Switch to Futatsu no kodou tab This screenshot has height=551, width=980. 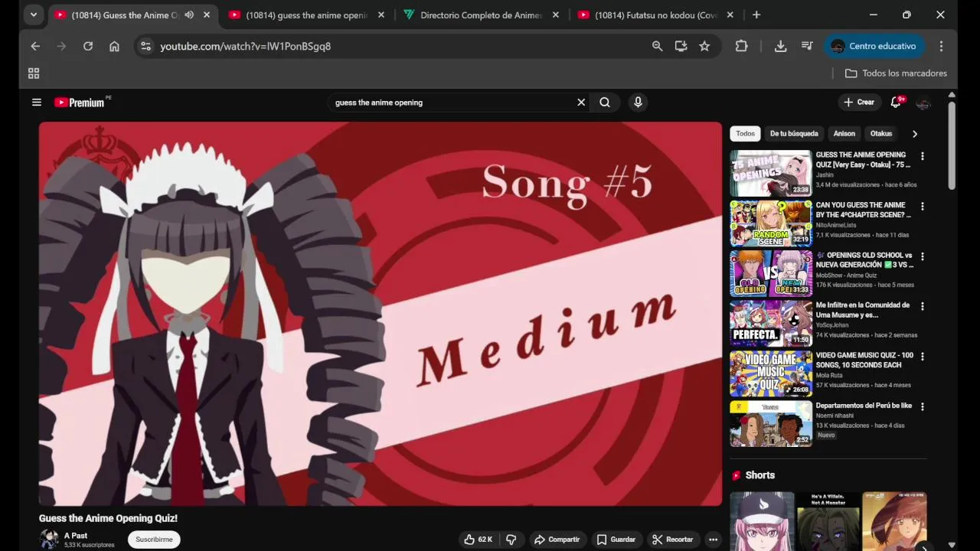[657, 15]
